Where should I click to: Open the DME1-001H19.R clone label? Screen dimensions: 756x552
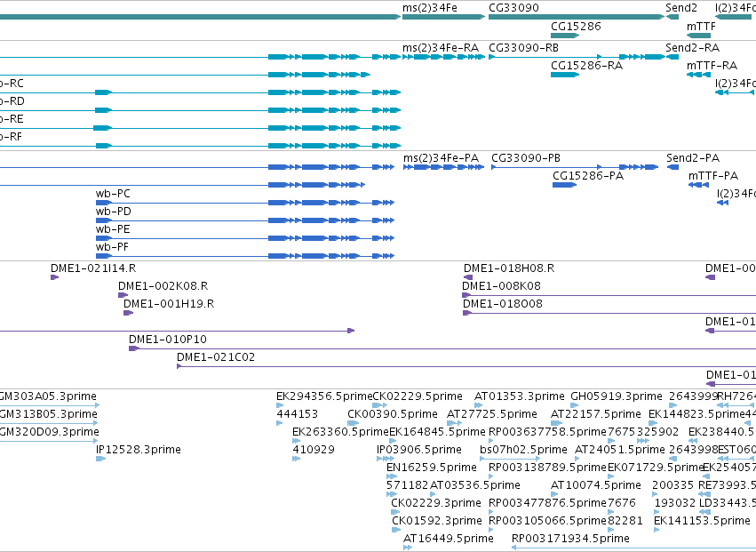point(169,305)
